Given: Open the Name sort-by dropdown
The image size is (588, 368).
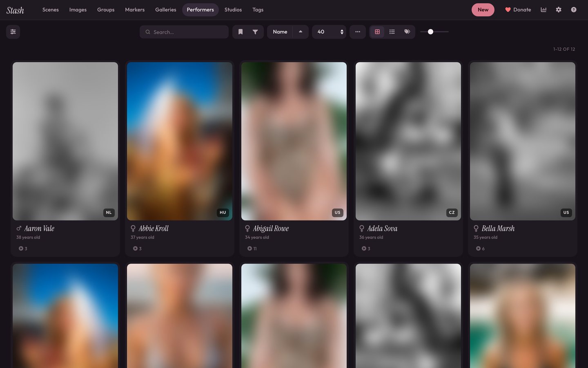Looking at the screenshot, I should pyautogui.click(x=280, y=32).
